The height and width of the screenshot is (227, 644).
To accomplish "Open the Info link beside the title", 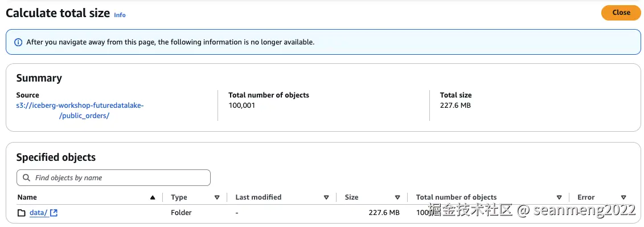I will click(120, 15).
